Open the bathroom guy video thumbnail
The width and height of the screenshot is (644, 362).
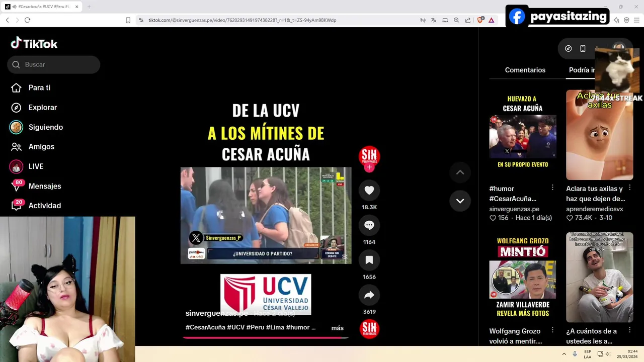tap(600, 277)
